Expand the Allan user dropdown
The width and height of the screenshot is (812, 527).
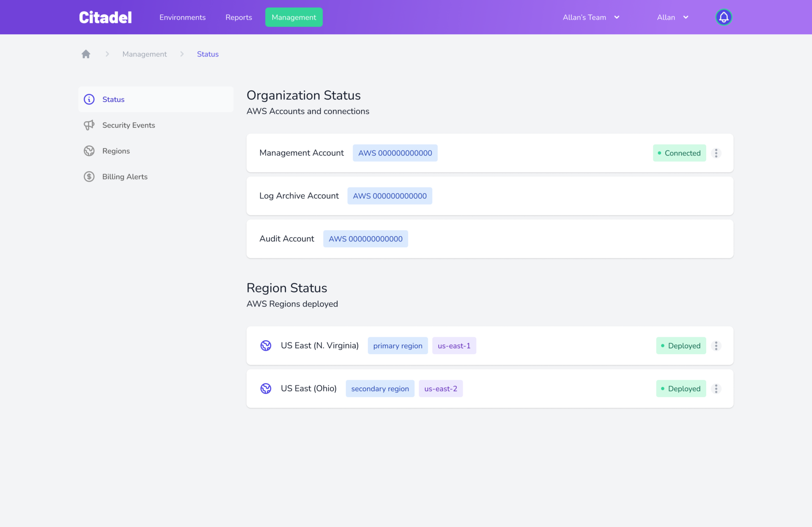(672, 17)
